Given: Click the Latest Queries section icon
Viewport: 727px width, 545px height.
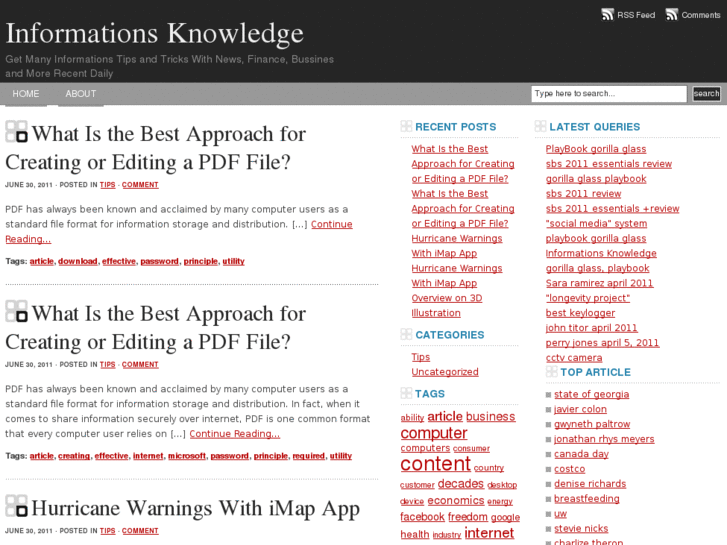Looking at the screenshot, I should click(540, 126).
